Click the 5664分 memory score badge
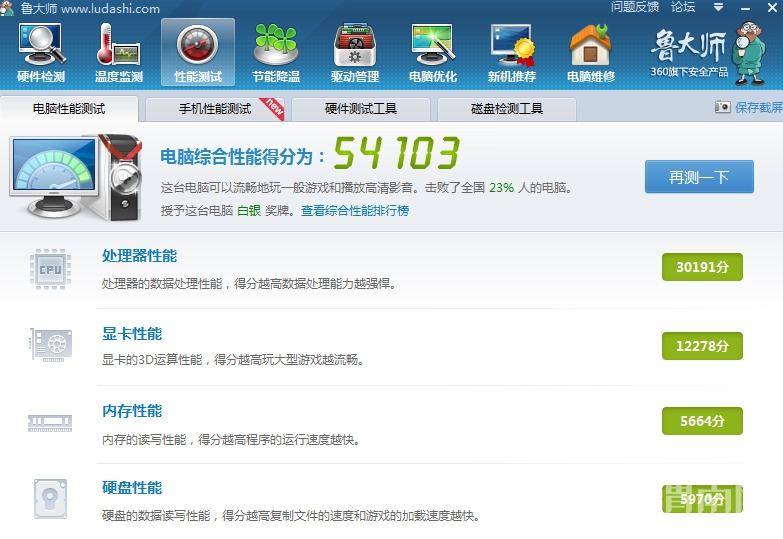Image resolution: width=783 pixels, height=539 pixels. [702, 421]
